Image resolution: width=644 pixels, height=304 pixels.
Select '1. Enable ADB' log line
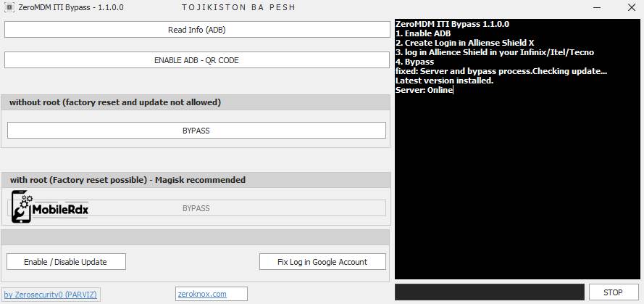[423, 33]
